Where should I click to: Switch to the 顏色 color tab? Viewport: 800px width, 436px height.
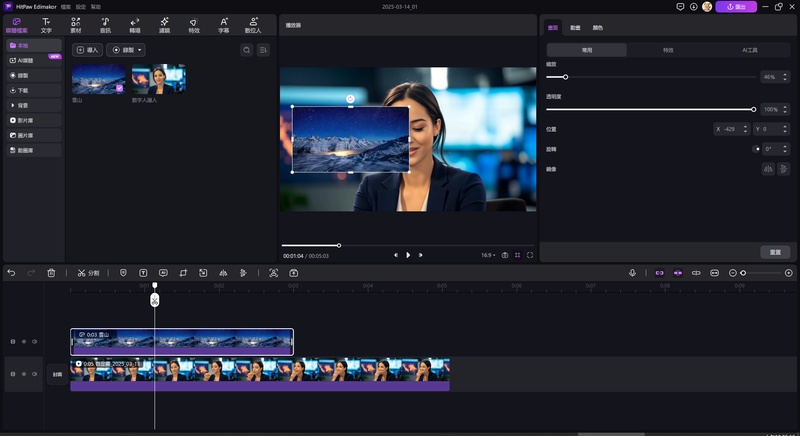click(598, 27)
